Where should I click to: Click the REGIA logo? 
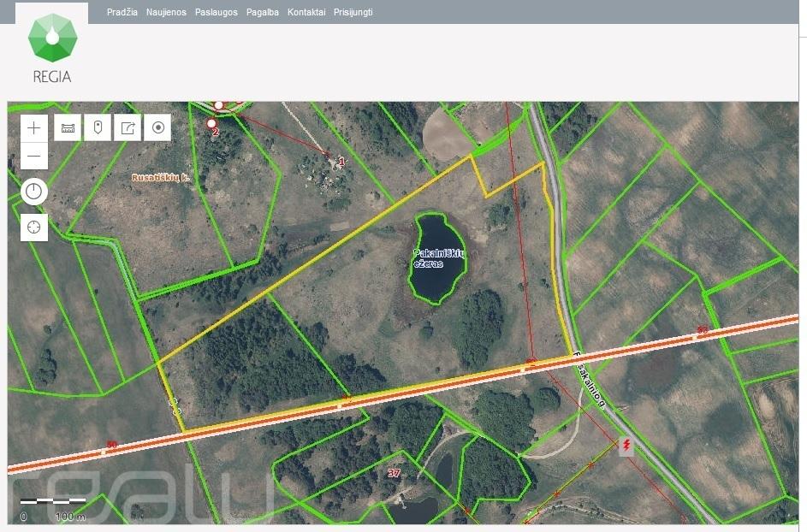[52, 49]
